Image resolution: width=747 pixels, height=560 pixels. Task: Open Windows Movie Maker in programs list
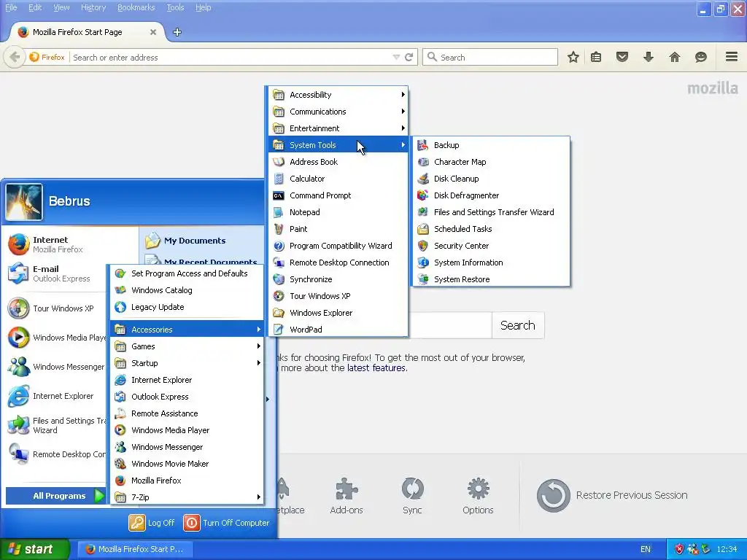coord(187,464)
